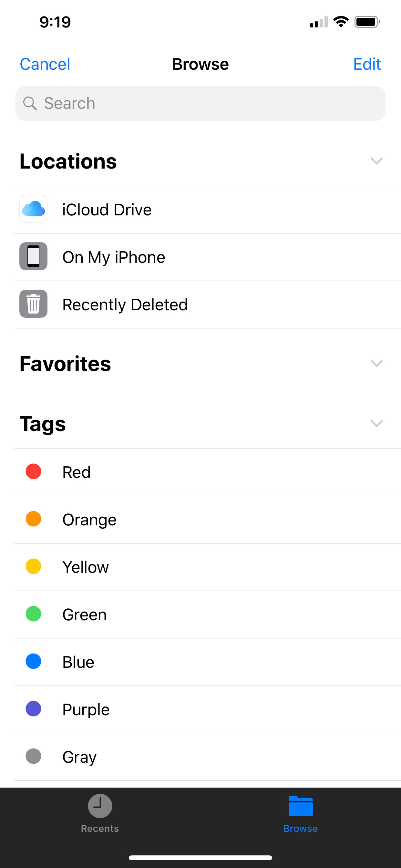Image resolution: width=401 pixels, height=868 pixels.
Task: Tap the battery status icon
Action: (367, 22)
